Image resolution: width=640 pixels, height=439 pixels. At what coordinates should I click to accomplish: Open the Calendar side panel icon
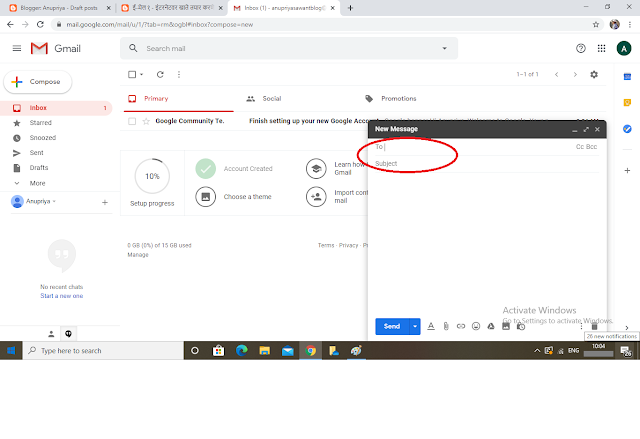[x=627, y=77]
